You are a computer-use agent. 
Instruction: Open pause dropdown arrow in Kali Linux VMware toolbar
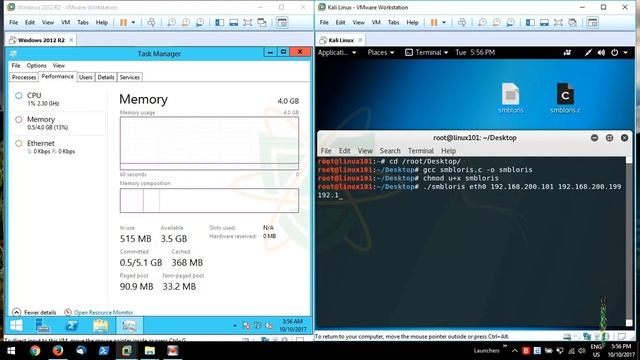coord(444,22)
